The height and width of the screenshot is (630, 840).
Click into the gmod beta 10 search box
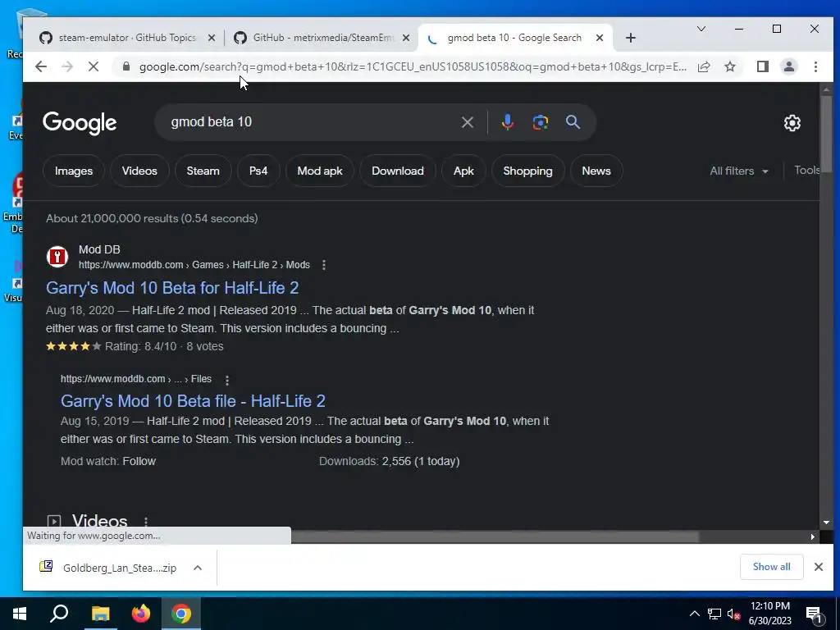click(x=311, y=122)
